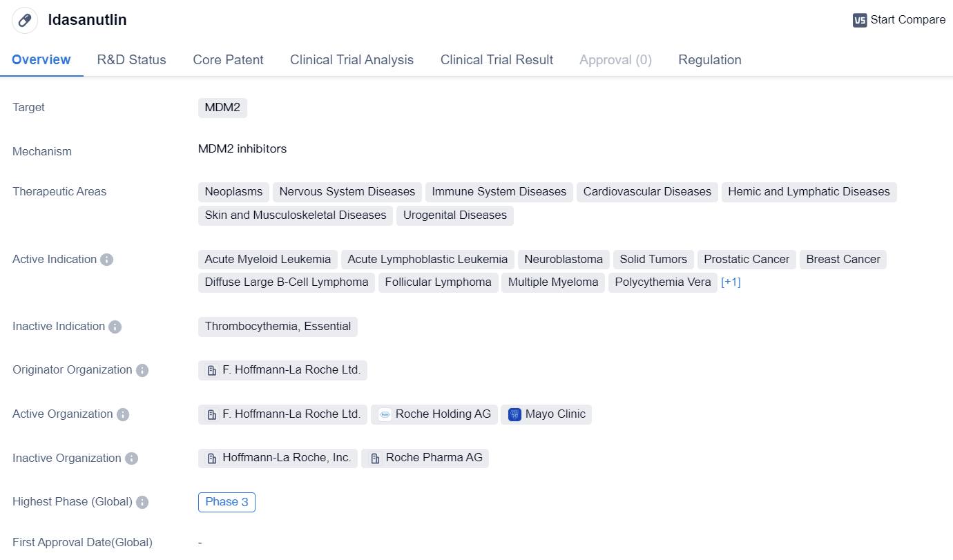Click the MDM2 target tag
Viewport: 953px width, 560px height.
point(222,108)
